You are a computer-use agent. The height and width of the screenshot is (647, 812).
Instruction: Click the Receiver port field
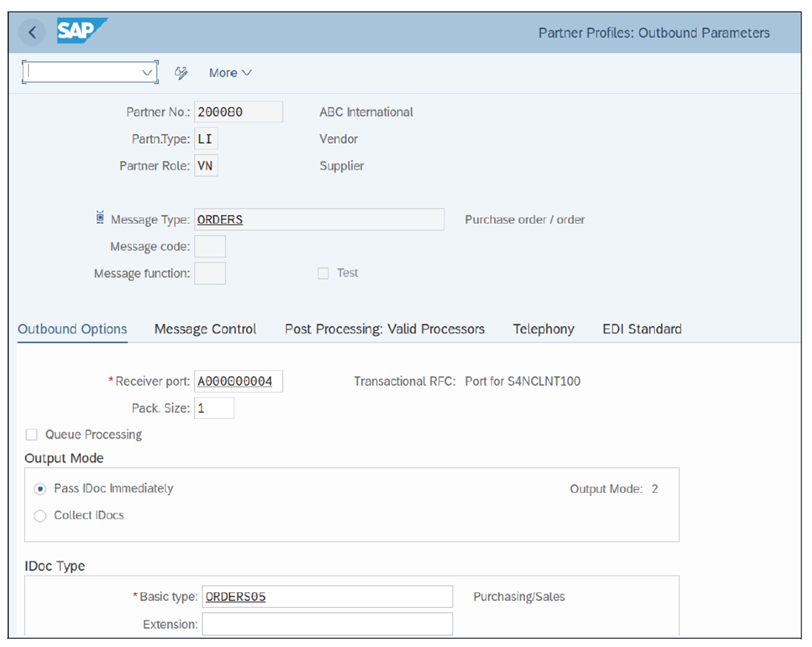237,381
